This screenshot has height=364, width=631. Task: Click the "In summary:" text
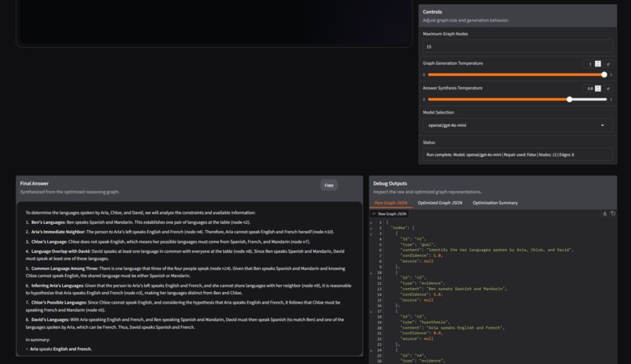coord(38,340)
